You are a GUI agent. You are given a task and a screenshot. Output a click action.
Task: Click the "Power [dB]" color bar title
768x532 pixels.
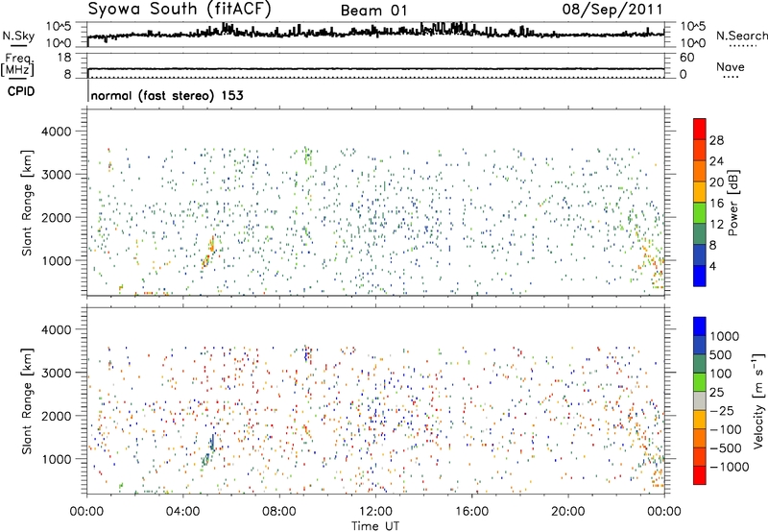[732, 203]
